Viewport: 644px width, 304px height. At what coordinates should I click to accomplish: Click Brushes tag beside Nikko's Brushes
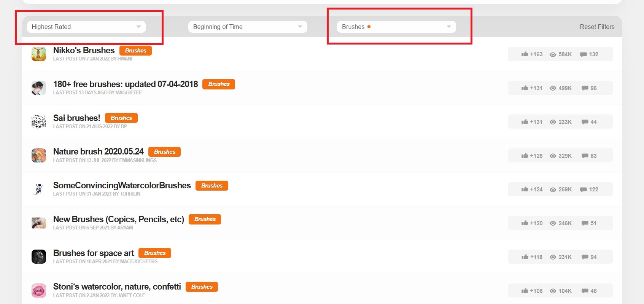135,51
